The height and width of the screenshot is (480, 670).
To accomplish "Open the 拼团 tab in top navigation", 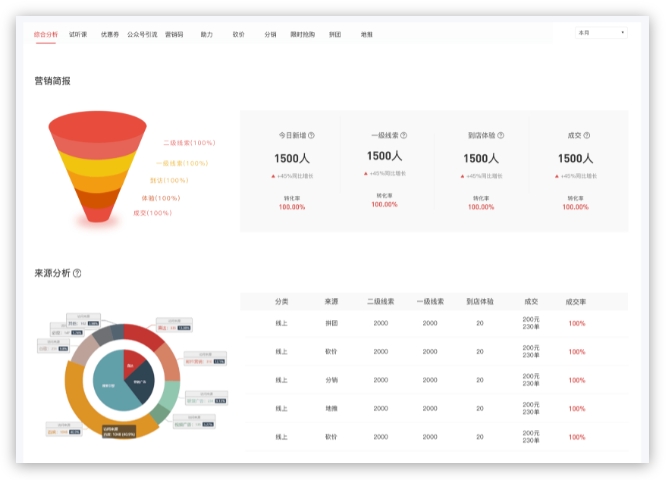I will [x=335, y=34].
